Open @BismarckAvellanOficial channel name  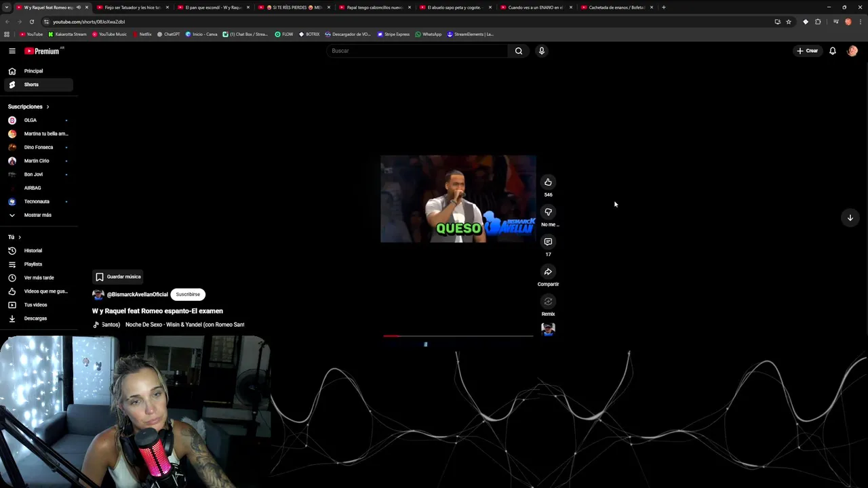(x=137, y=295)
